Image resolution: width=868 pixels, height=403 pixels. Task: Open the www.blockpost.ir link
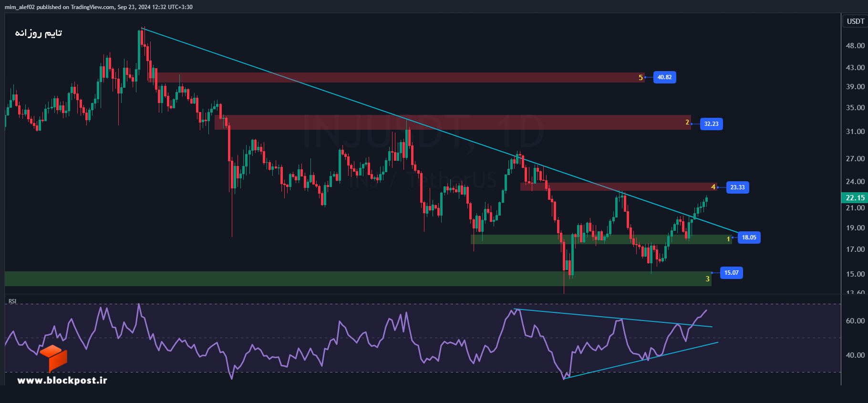(x=62, y=380)
